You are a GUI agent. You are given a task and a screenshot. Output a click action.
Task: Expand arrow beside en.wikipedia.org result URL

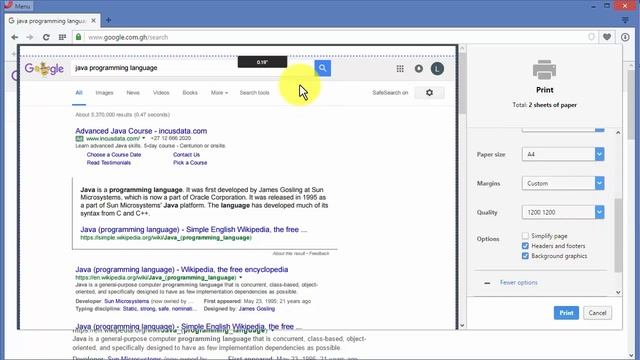pyautogui.click(x=240, y=278)
